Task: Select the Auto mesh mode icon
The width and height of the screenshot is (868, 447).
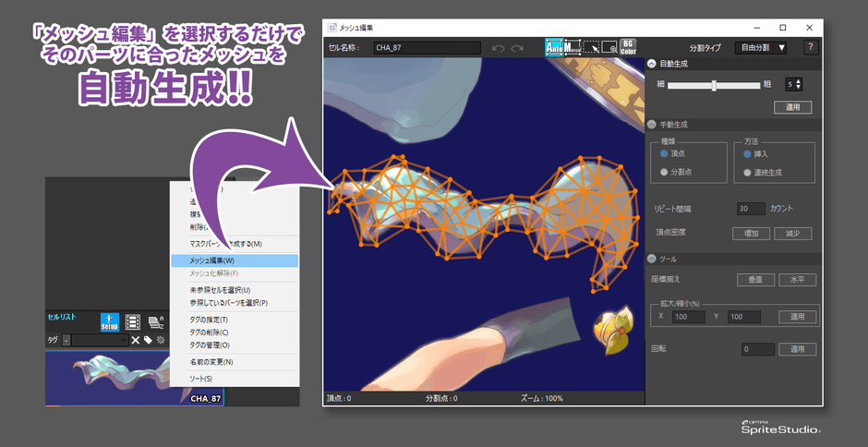Action: pos(554,47)
